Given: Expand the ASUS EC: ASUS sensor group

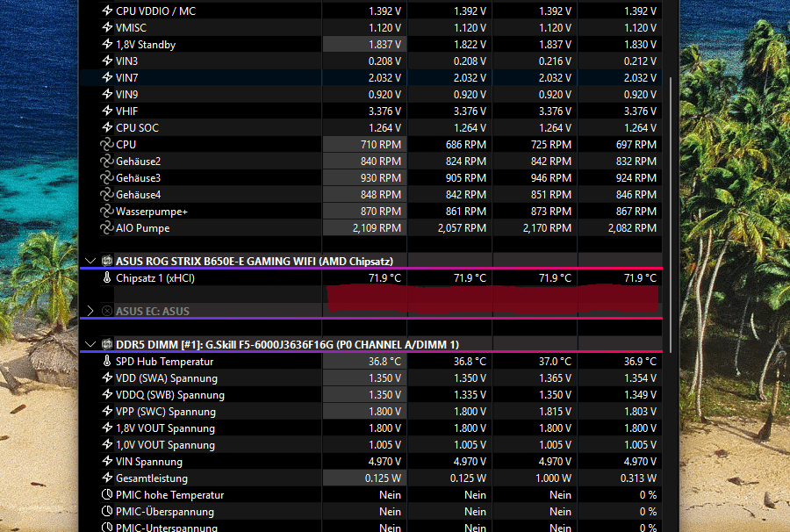Looking at the screenshot, I should pyautogui.click(x=90, y=311).
